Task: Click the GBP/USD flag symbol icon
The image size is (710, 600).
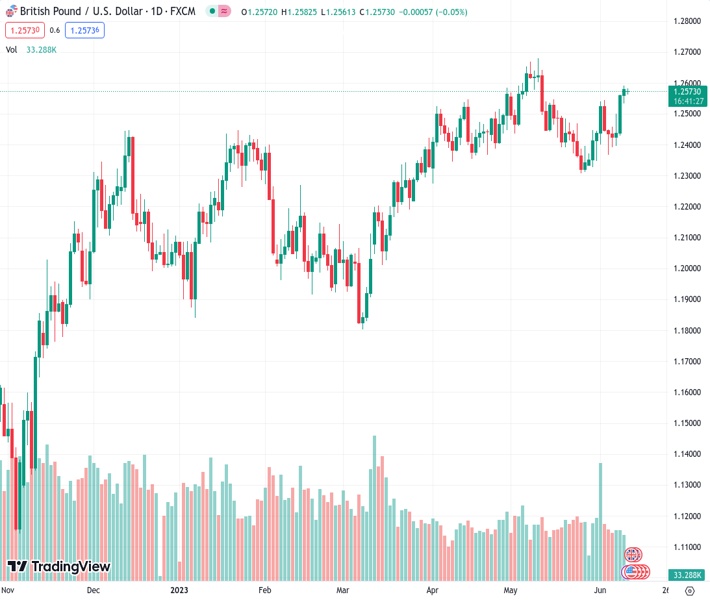Action: click(x=12, y=11)
